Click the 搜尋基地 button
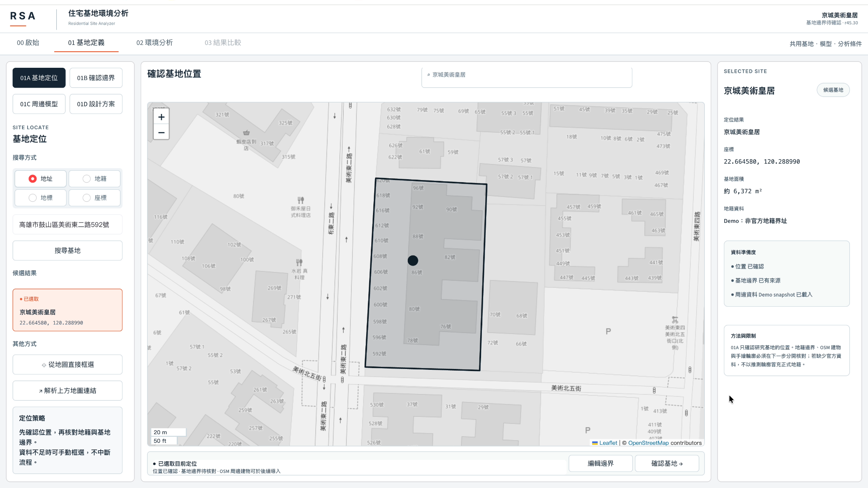 pyautogui.click(x=67, y=250)
